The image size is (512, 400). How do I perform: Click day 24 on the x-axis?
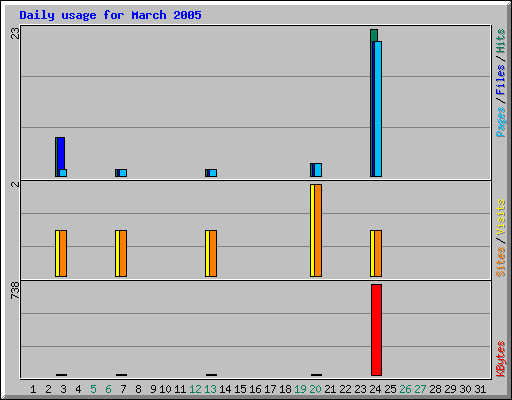[375, 389]
